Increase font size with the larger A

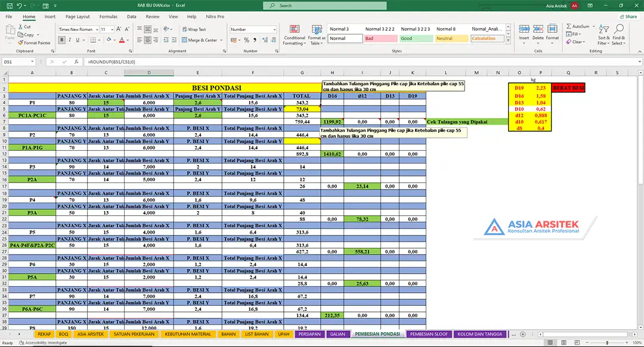coord(119,29)
